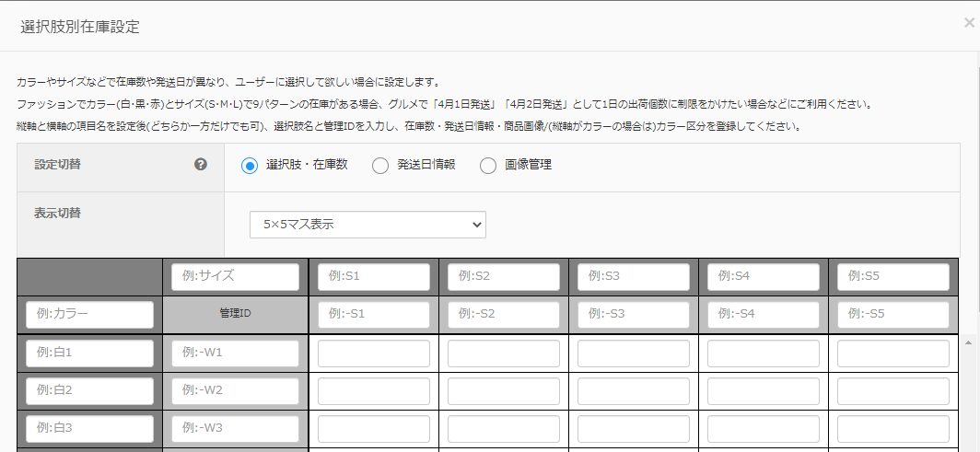Focus the 例:S3 column name field

tap(634, 277)
